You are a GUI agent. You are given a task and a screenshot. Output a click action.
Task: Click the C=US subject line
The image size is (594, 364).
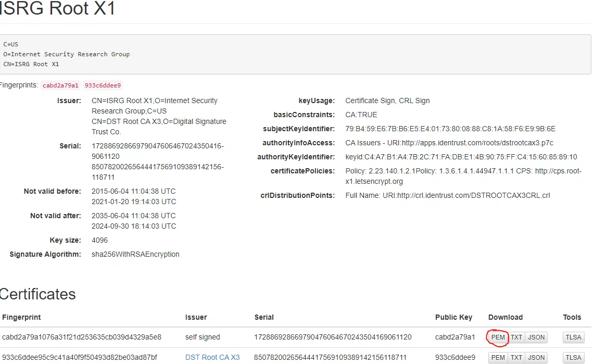pos(10,44)
